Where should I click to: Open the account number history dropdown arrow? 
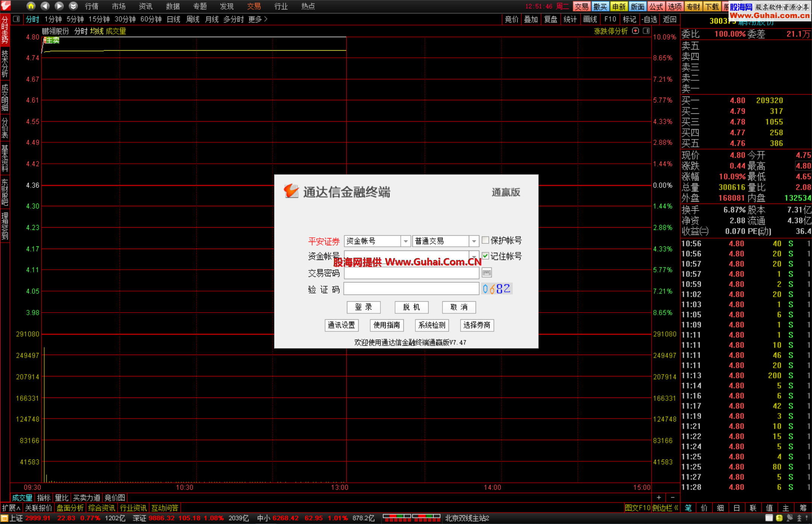(474, 256)
